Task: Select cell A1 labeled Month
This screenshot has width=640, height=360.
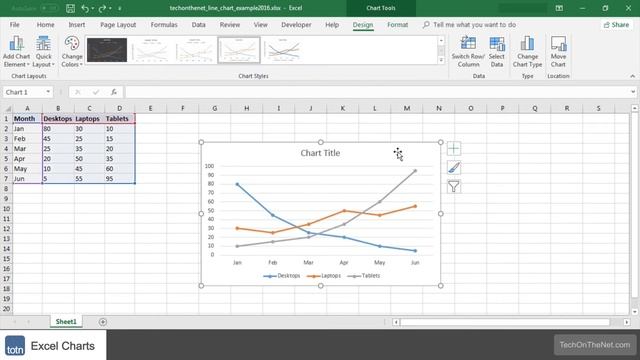Action: tap(27, 119)
